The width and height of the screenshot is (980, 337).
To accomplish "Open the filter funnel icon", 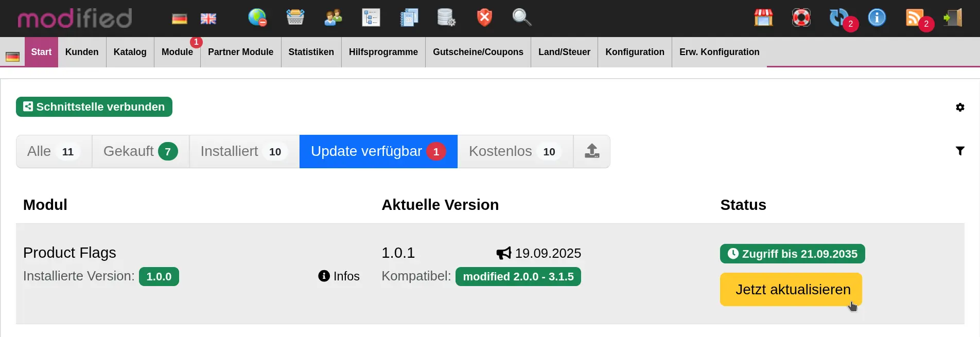I will [x=960, y=151].
